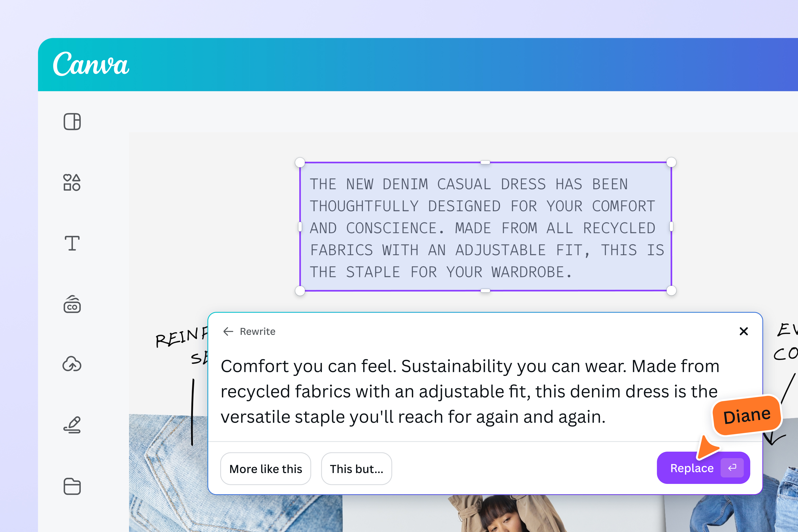Open the Projects folder icon

pos(72,486)
